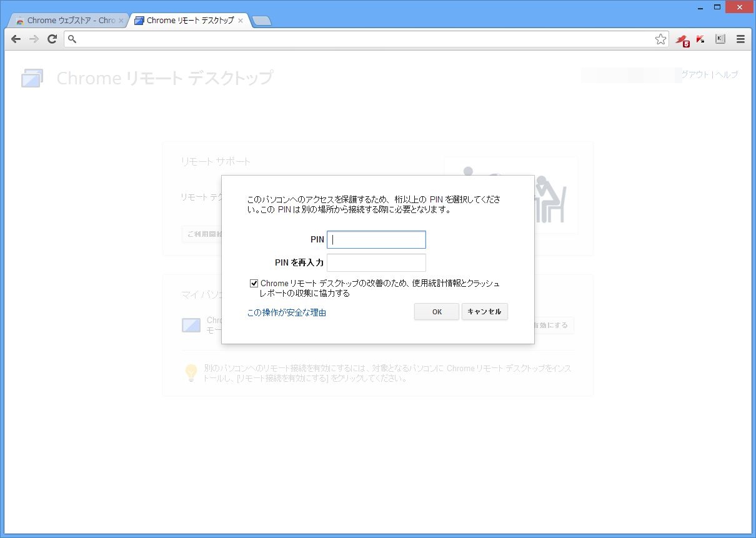The width and height of the screenshot is (756, 538).
Task: Focus the PIN を再入力 field
Action: 376,262
